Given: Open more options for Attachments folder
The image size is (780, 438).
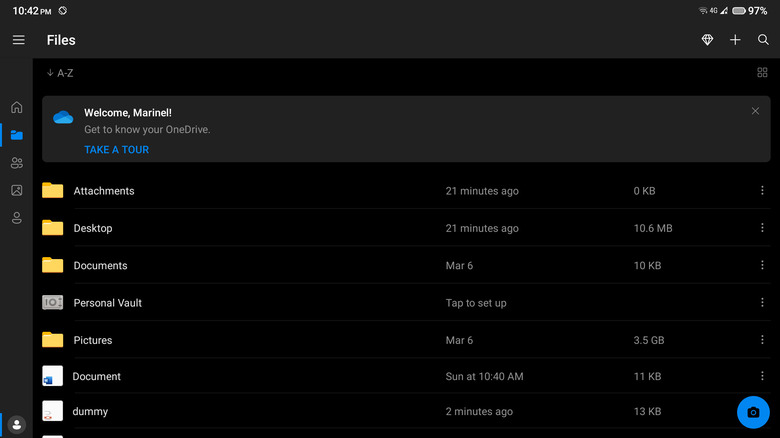Looking at the screenshot, I should pyautogui.click(x=762, y=191).
